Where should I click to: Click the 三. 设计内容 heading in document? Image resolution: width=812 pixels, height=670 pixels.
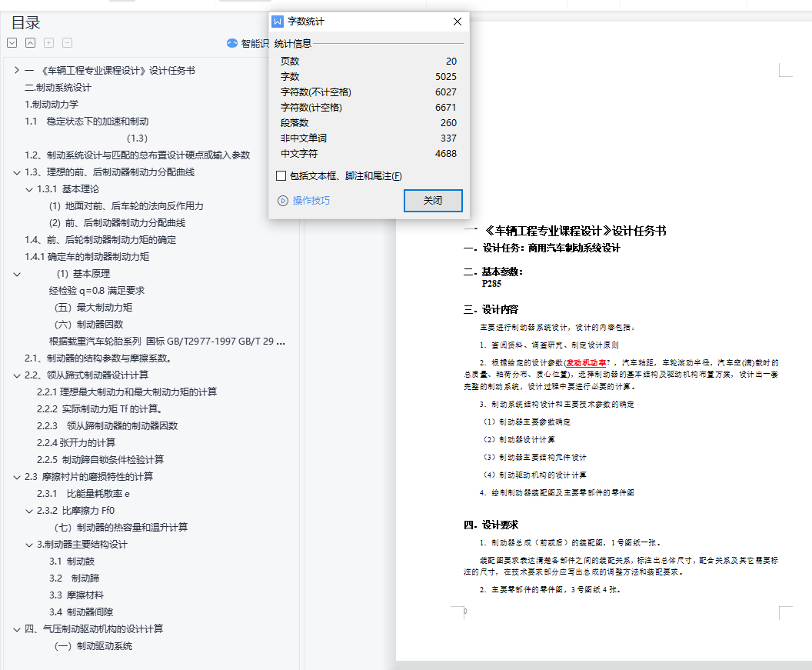(491, 309)
